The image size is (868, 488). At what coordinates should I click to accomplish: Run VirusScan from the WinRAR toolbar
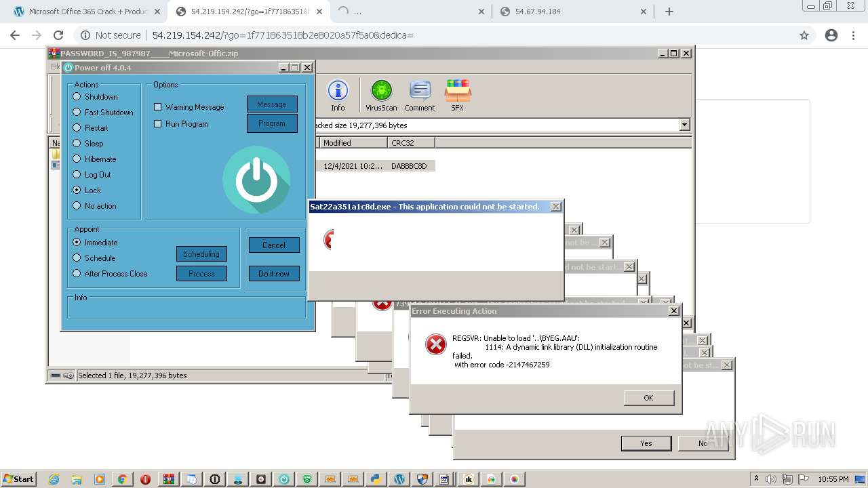pyautogui.click(x=381, y=96)
